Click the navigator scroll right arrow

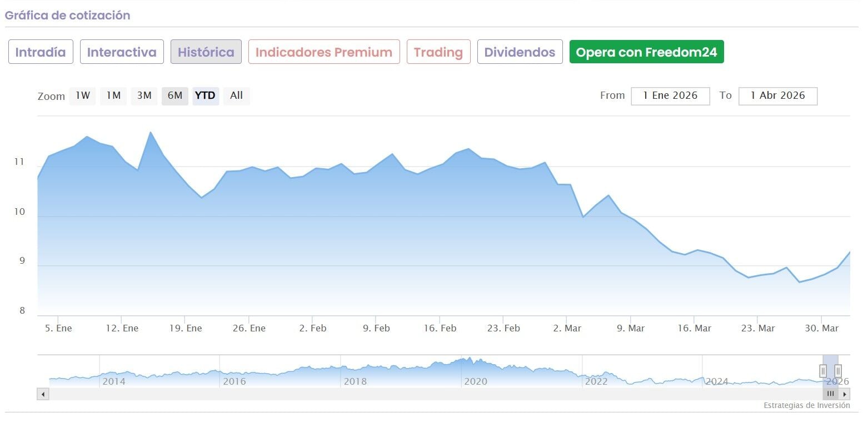pyautogui.click(x=845, y=394)
